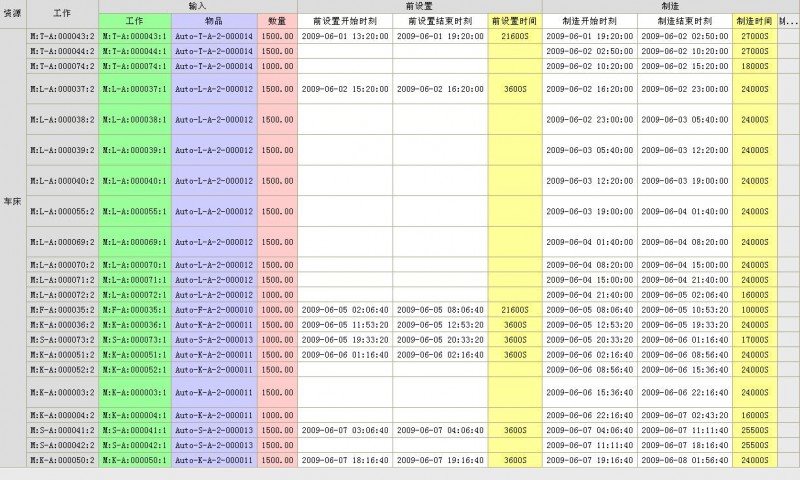The height and width of the screenshot is (480, 800).
Task: Click 16000S in M:L-A:000072:2 row
Action: pyautogui.click(x=755, y=295)
